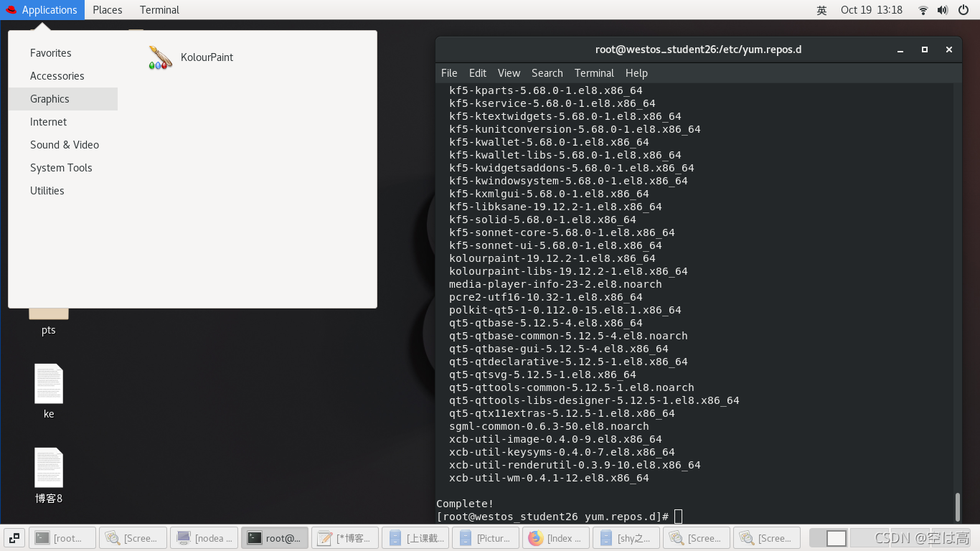Screen dimensions: 980x551
Task: Switch to the [Pictur... taskbar window
Action: 486,537
